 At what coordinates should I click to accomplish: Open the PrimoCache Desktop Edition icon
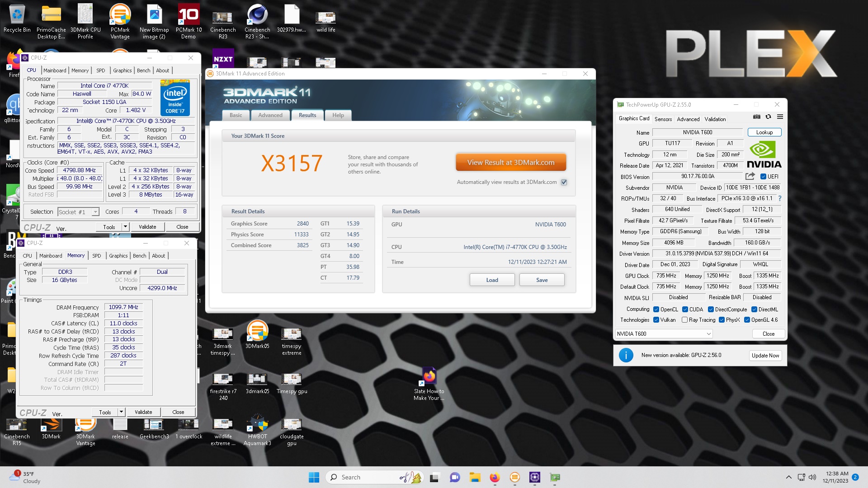coord(51,22)
